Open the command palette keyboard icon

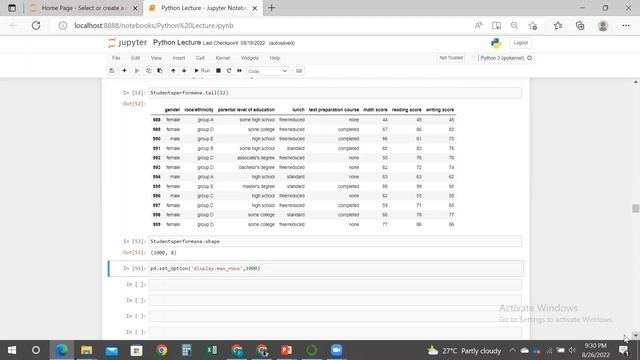tap(299, 71)
